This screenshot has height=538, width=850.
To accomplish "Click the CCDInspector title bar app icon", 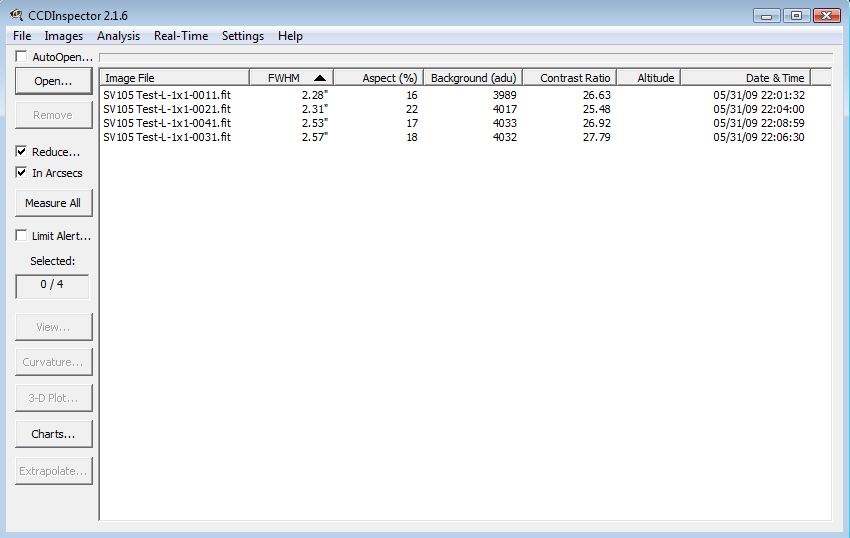I will 16,15.
